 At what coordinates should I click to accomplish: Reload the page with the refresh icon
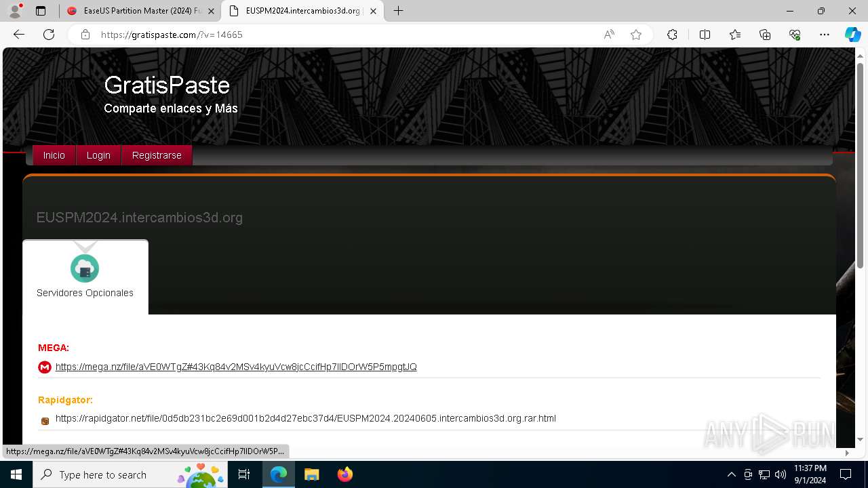(x=49, y=35)
